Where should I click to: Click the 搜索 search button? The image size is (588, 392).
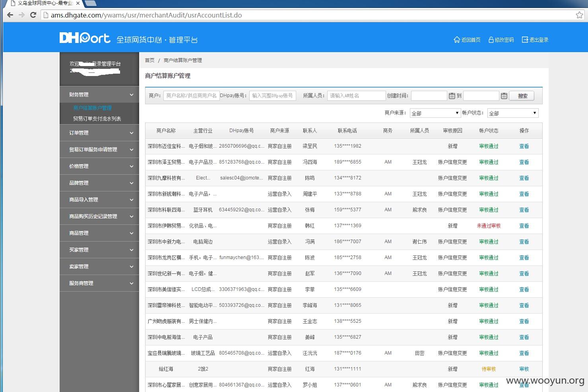tap(522, 96)
